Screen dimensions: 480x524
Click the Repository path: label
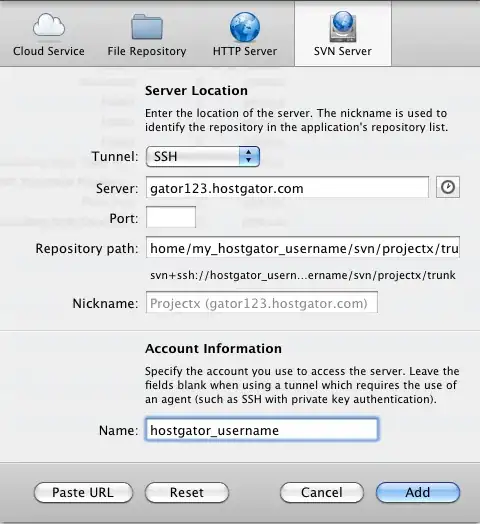pyautogui.click(x=87, y=249)
